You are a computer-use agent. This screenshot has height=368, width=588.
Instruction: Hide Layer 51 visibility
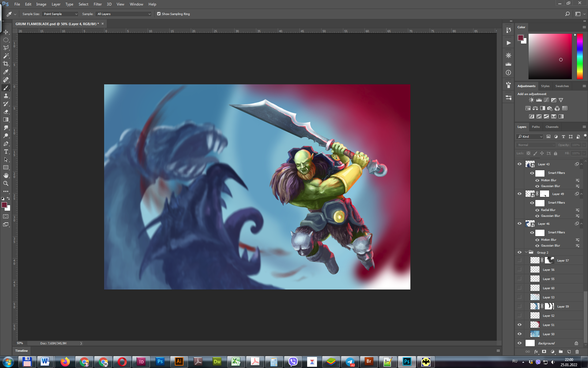(519, 325)
